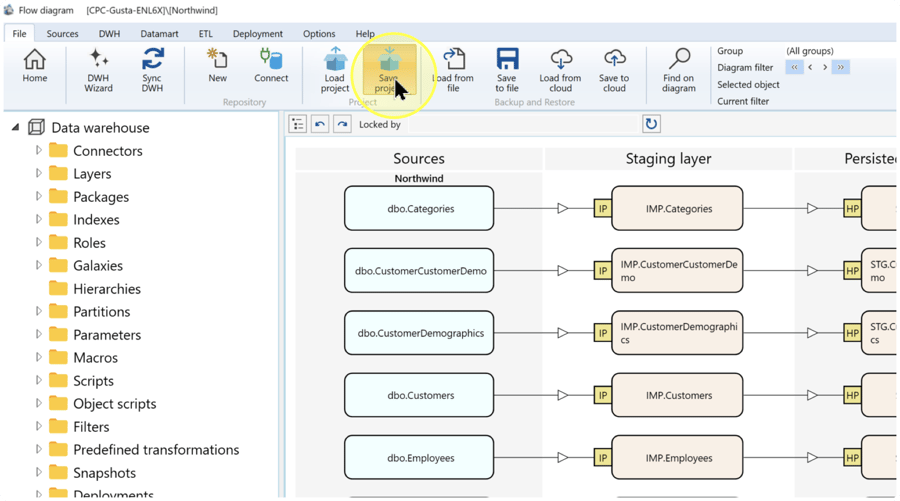
Task: Click IP badge on IMP.Employees
Action: [603, 457]
